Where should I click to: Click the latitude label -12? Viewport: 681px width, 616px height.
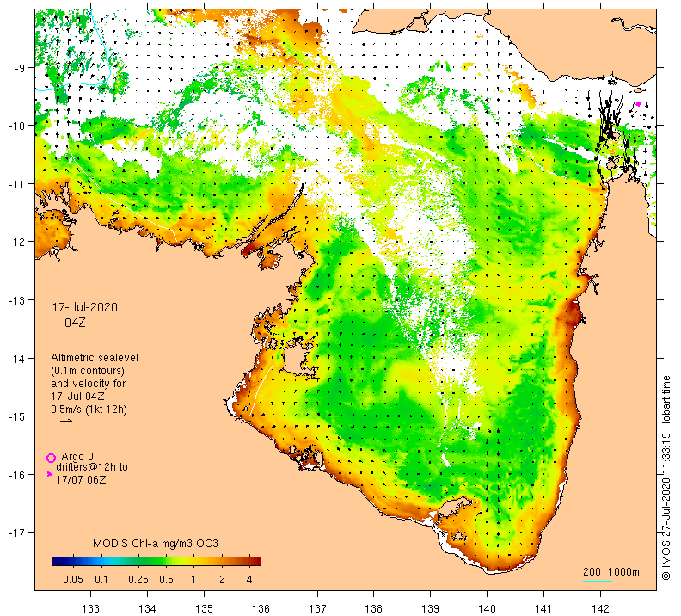coord(16,242)
